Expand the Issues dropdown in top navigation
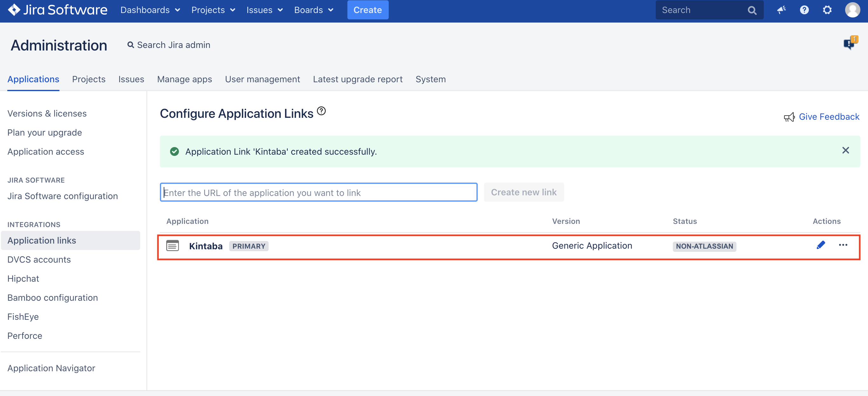 click(264, 10)
